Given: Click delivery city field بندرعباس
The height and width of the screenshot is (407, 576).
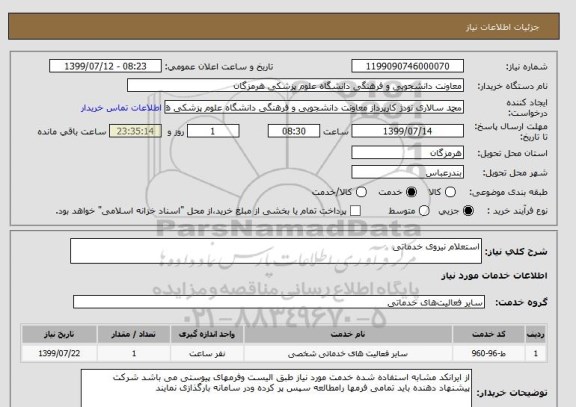Looking at the screenshot, I should [407, 172].
